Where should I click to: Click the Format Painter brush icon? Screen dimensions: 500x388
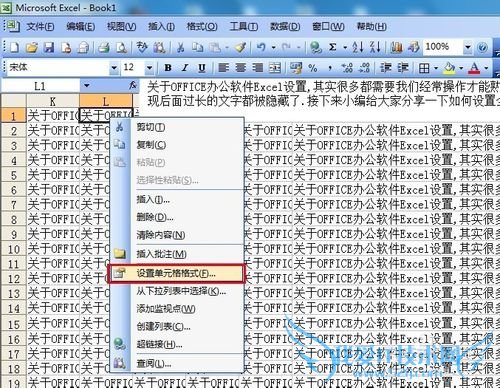coord(240,48)
